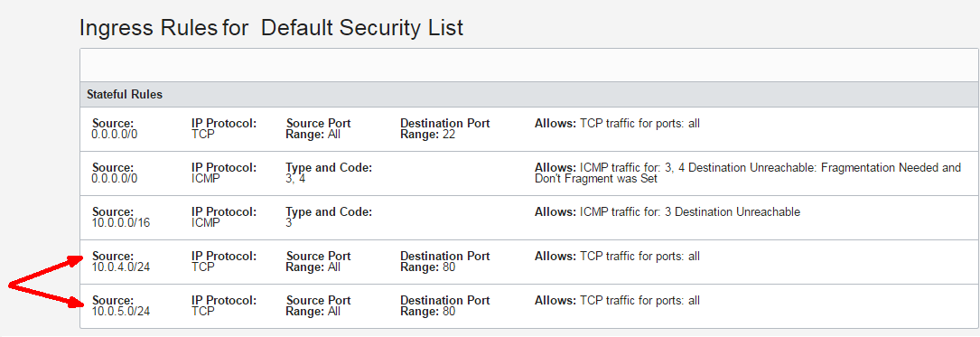This screenshot has height=337, width=980.
Task: Click Destination Port Range 80 in 10.0.4.0/24 rule
Action: tap(444, 261)
